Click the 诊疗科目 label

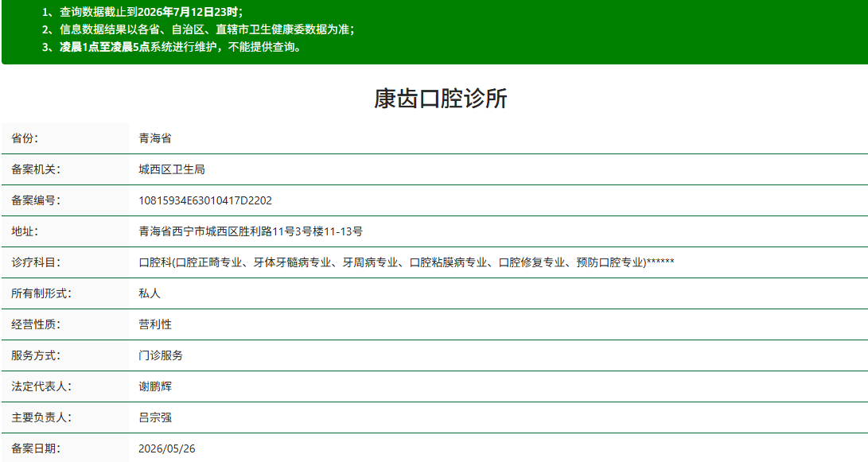[x=36, y=262]
